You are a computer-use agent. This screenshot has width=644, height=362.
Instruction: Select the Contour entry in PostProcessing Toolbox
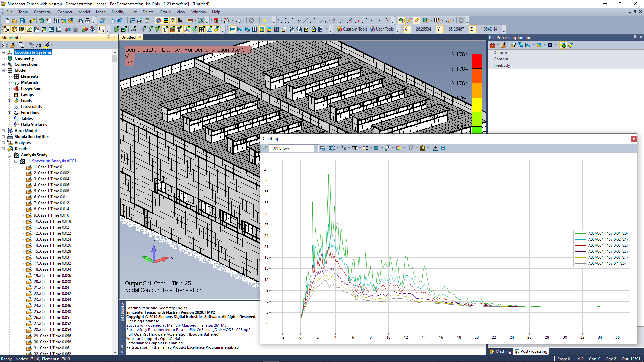501,59
